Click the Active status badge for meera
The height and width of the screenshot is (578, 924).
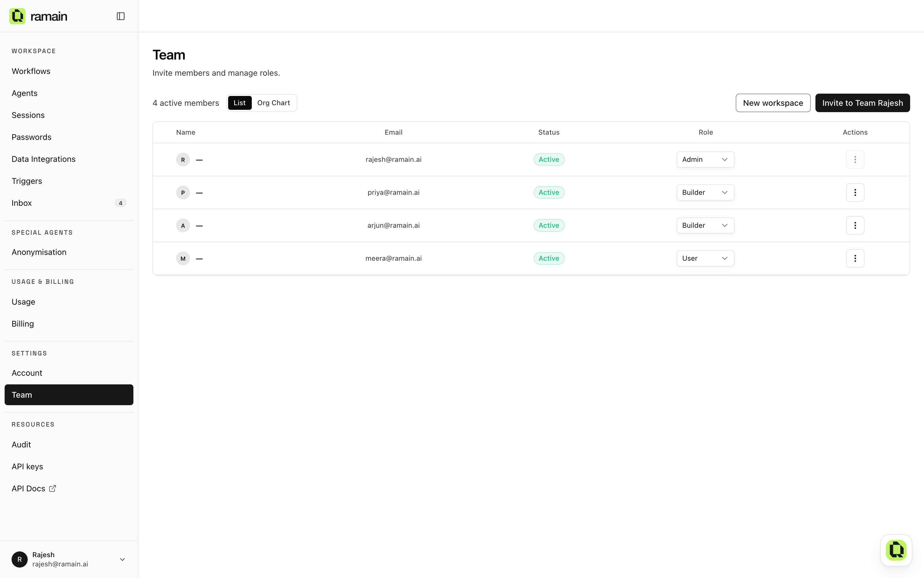coord(549,258)
